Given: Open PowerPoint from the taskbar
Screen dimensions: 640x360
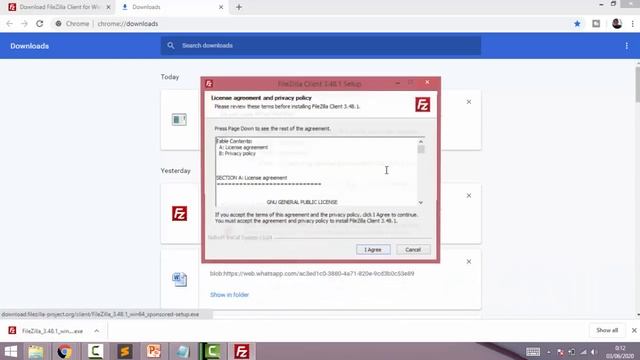Looking at the screenshot, I should tap(154, 351).
